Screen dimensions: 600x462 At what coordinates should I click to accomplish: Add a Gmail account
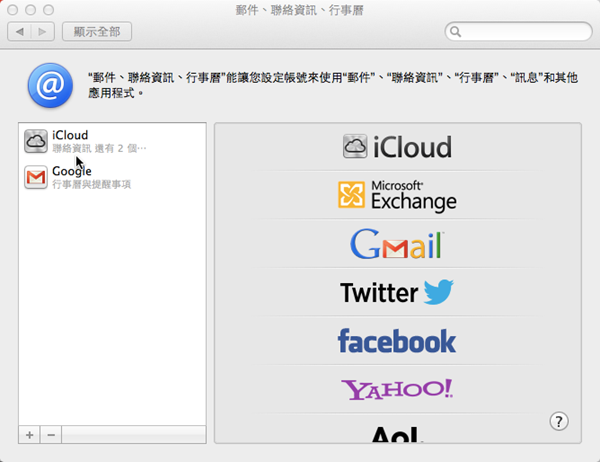[x=397, y=244]
